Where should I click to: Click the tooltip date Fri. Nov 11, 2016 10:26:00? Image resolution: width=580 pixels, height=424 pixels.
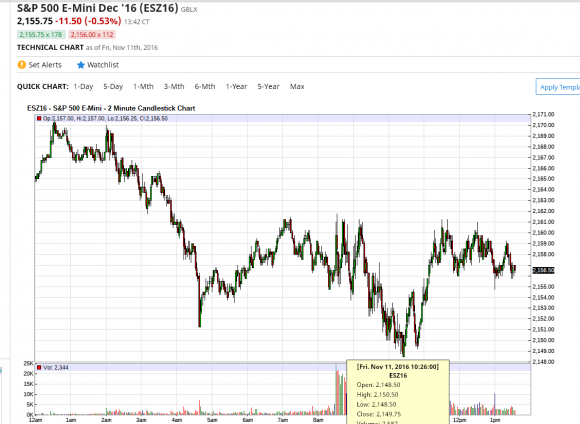pos(398,367)
